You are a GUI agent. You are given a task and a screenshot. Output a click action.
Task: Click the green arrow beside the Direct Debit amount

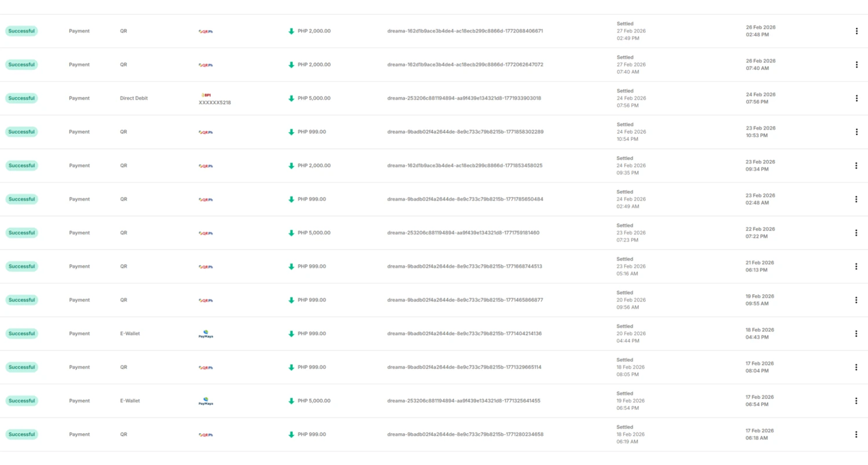(292, 98)
